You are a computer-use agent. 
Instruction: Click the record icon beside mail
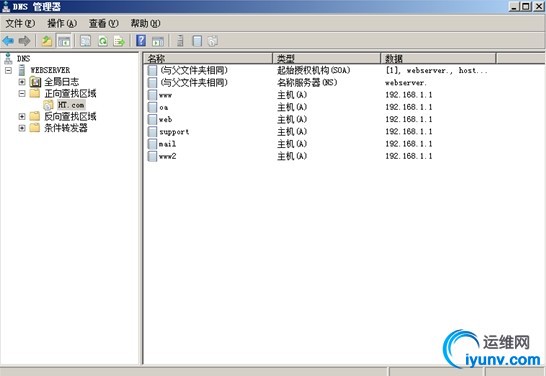point(152,144)
